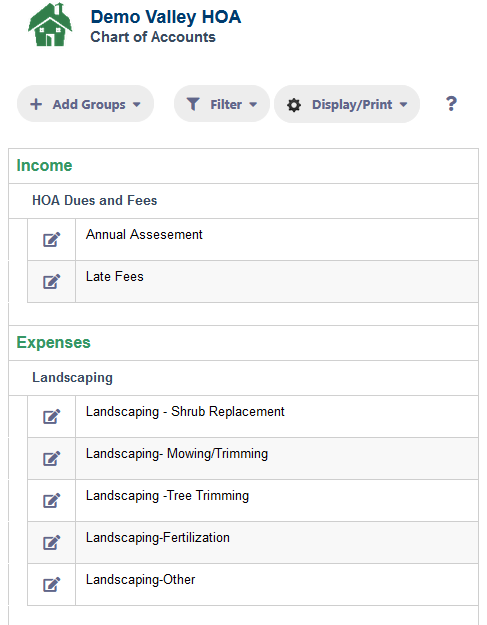Edit Landscaping -Tree Trimming account

coord(51,501)
